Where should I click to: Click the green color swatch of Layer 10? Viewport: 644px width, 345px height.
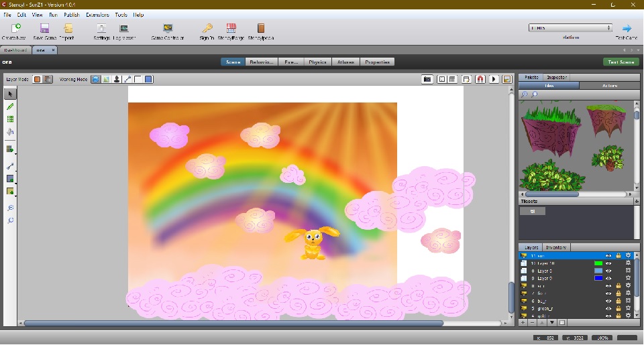click(598, 263)
